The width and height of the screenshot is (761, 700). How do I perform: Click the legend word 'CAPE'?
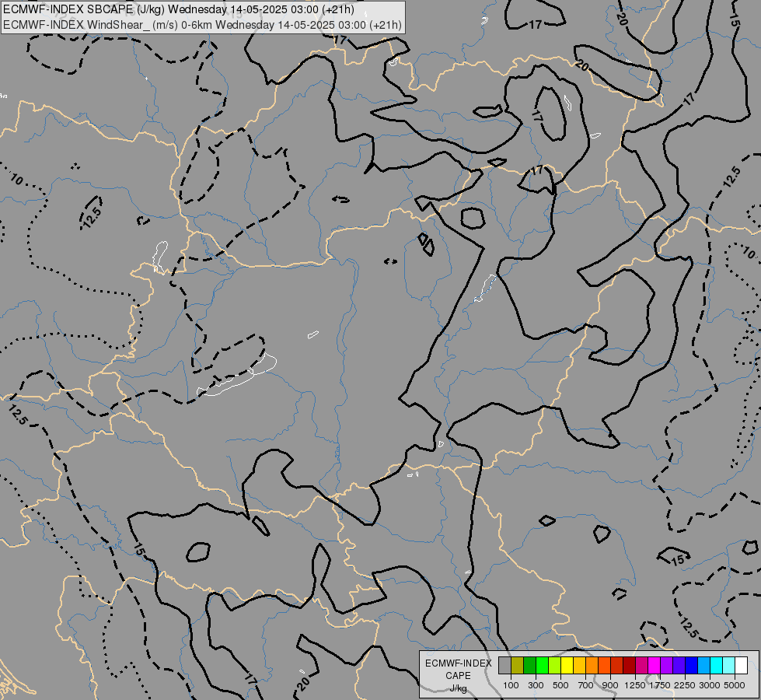pos(458,675)
